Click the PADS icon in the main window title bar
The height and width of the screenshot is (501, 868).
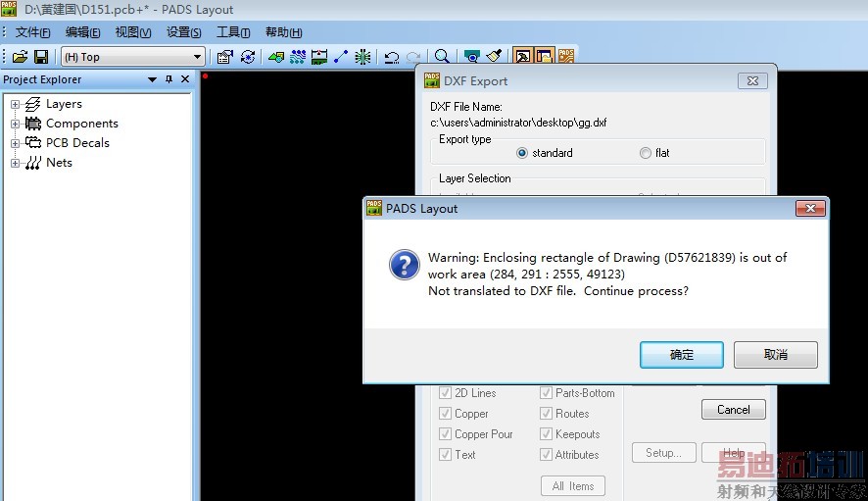[x=9, y=9]
